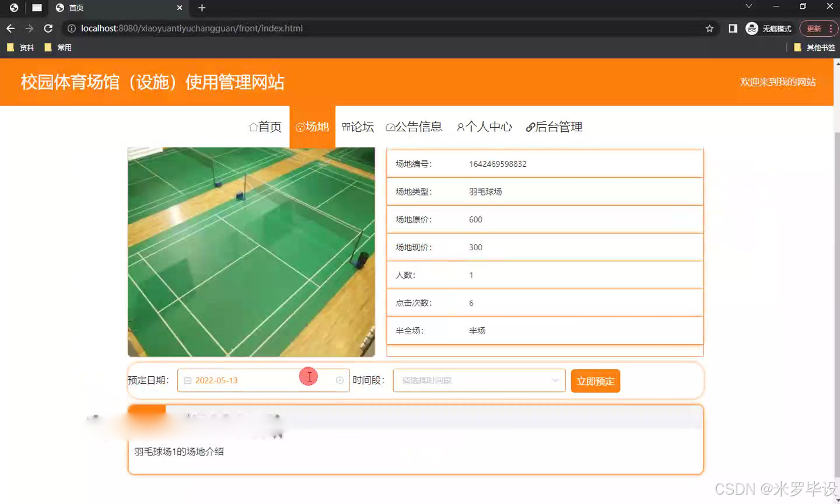Expand the chevron near the window controls

click(x=748, y=8)
